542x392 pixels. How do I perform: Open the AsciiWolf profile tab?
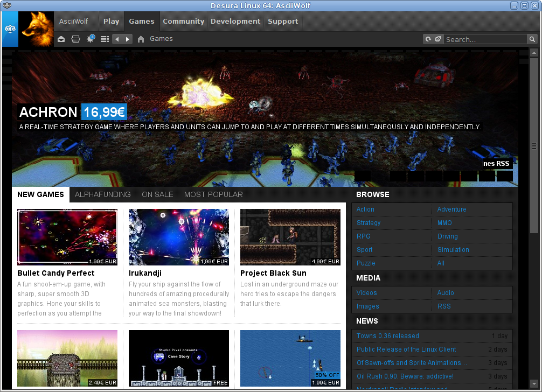click(x=74, y=22)
